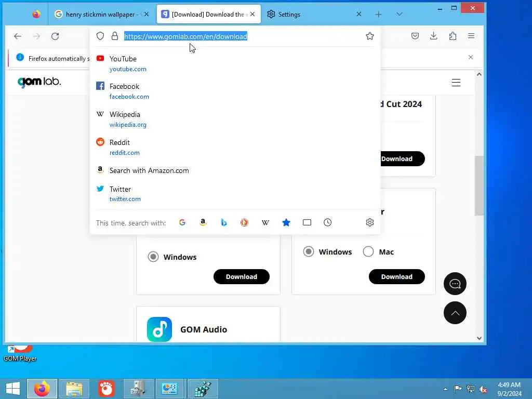Click the muted volume tray icon
Viewport: 532px width, 399px height.
[x=483, y=389]
